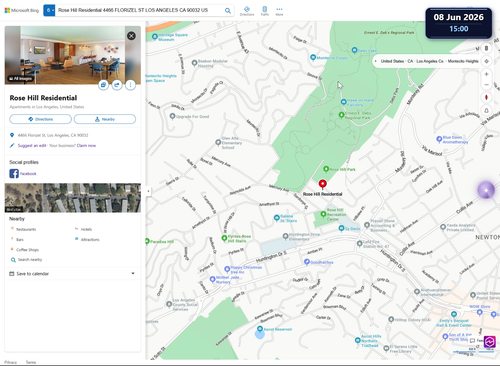500x366 pixels.
Task: Select the Rose Hill Recreation Center marker
Action: [x=323, y=214]
